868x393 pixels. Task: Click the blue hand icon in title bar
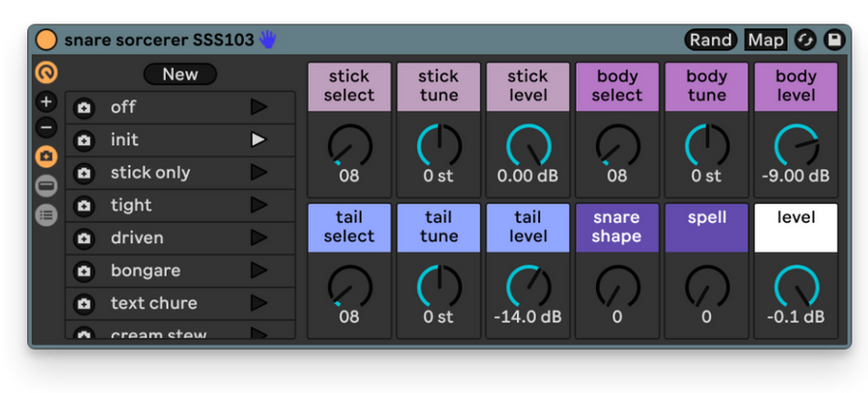(268, 40)
